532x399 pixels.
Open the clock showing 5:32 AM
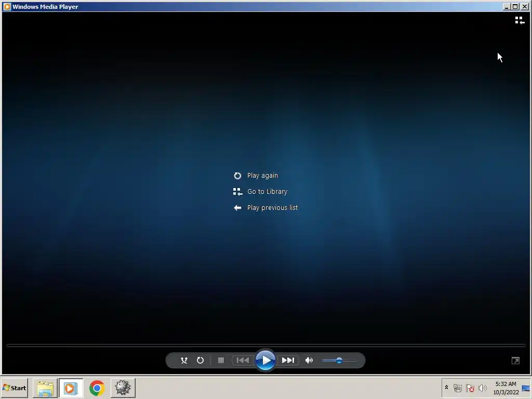(506, 388)
